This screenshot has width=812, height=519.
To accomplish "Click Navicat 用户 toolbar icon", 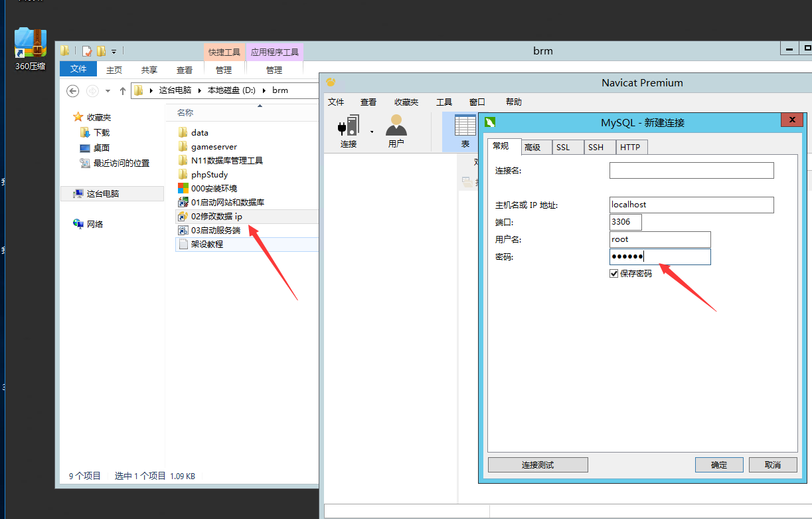I will click(396, 131).
